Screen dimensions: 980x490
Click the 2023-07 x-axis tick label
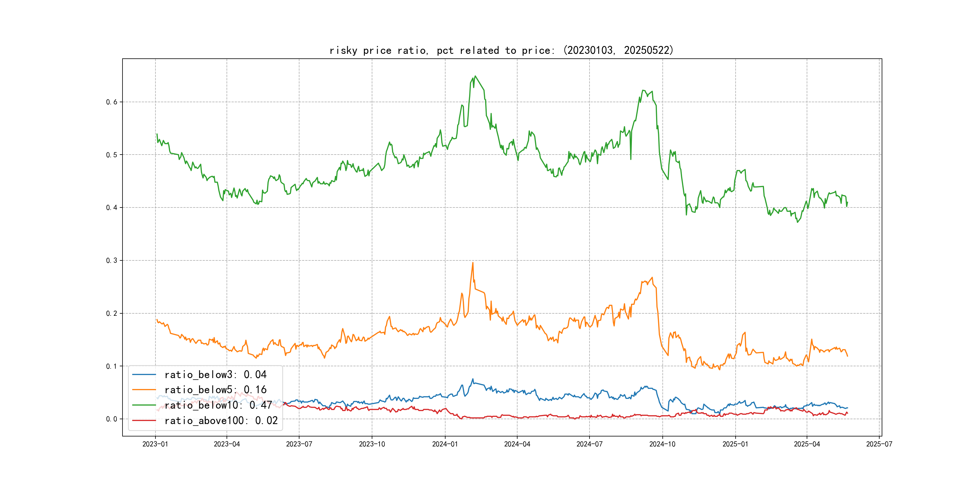click(x=299, y=444)
